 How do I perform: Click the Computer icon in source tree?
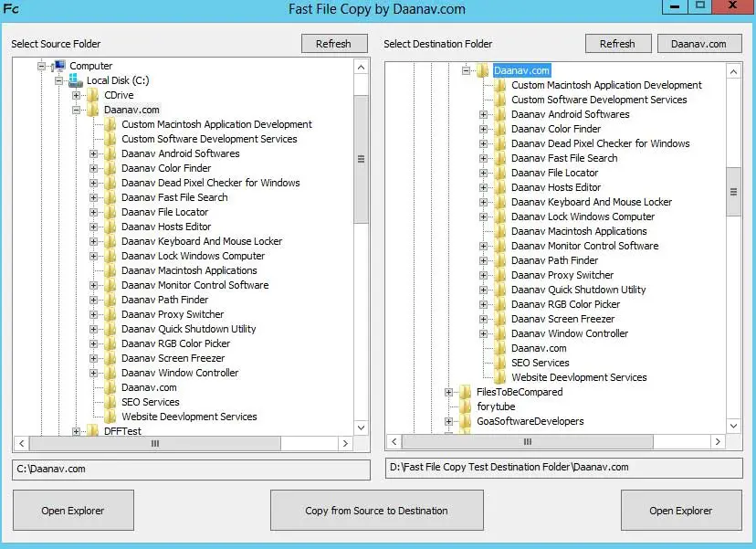coord(58,66)
